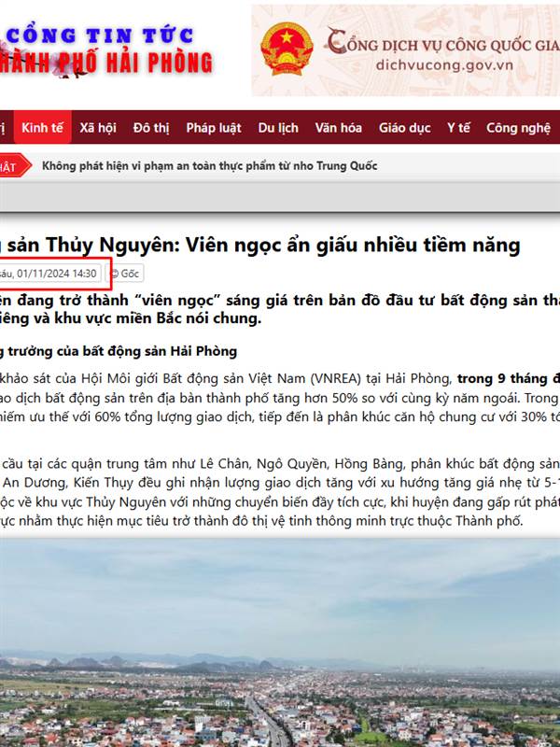Open the Văn hóa section
560x747 pixels.
pos(338,128)
